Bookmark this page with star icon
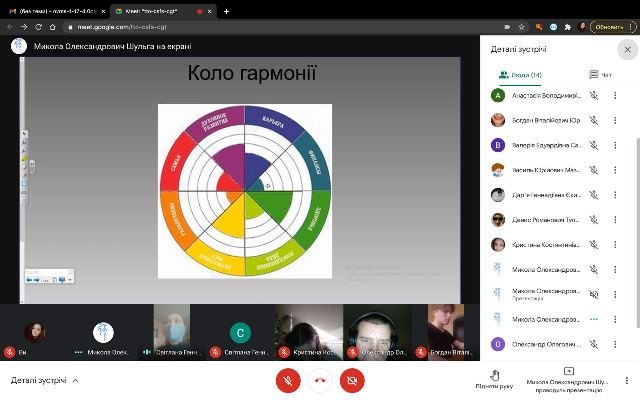The image size is (640, 400). tap(522, 27)
